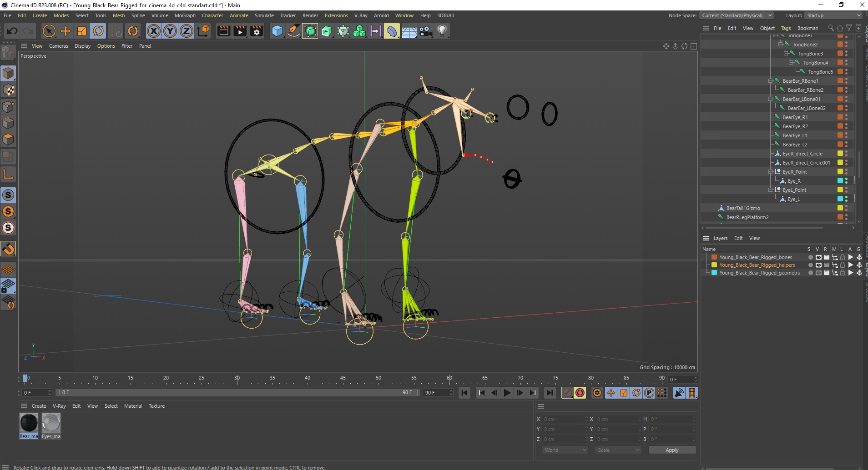This screenshot has width=868, height=470.
Task: Enable the Axis mode tool
Action: 8,174
